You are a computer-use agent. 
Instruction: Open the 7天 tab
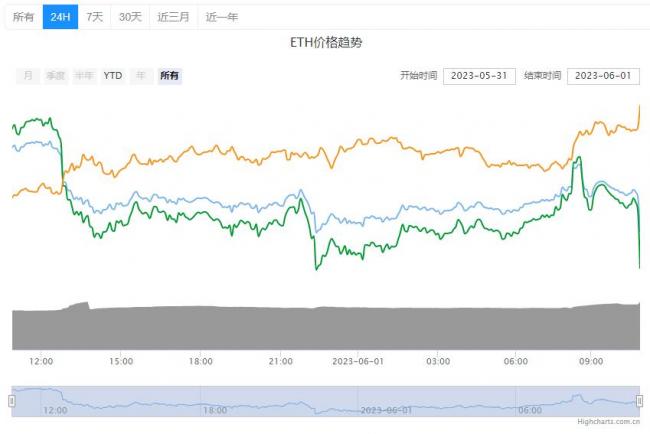point(94,17)
